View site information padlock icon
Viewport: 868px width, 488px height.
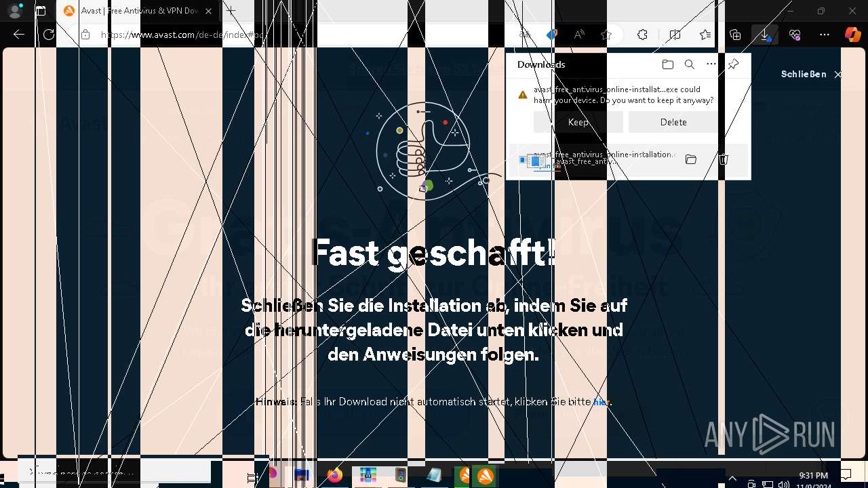(x=85, y=35)
